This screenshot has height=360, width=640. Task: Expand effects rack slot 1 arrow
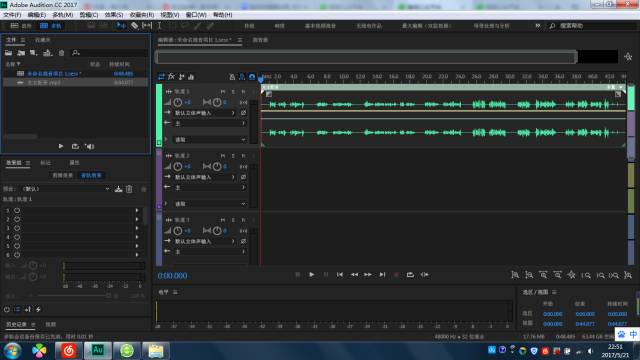pos(137,211)
